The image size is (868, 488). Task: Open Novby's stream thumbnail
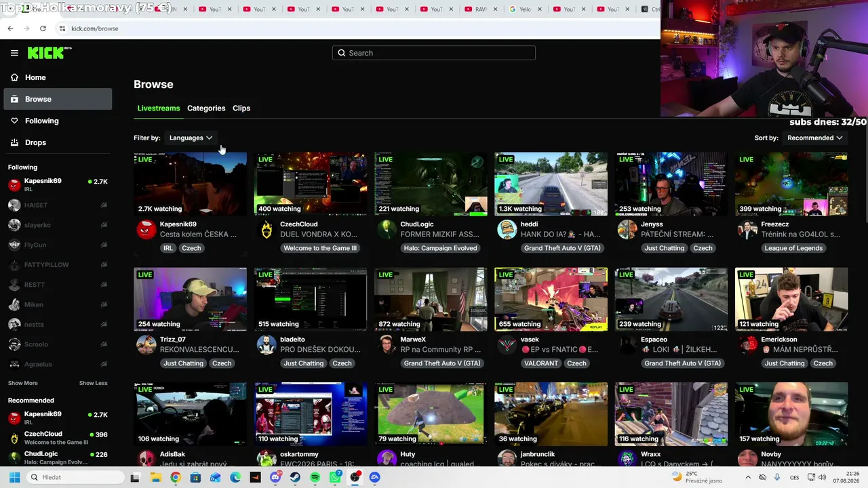tap(791, 414)
